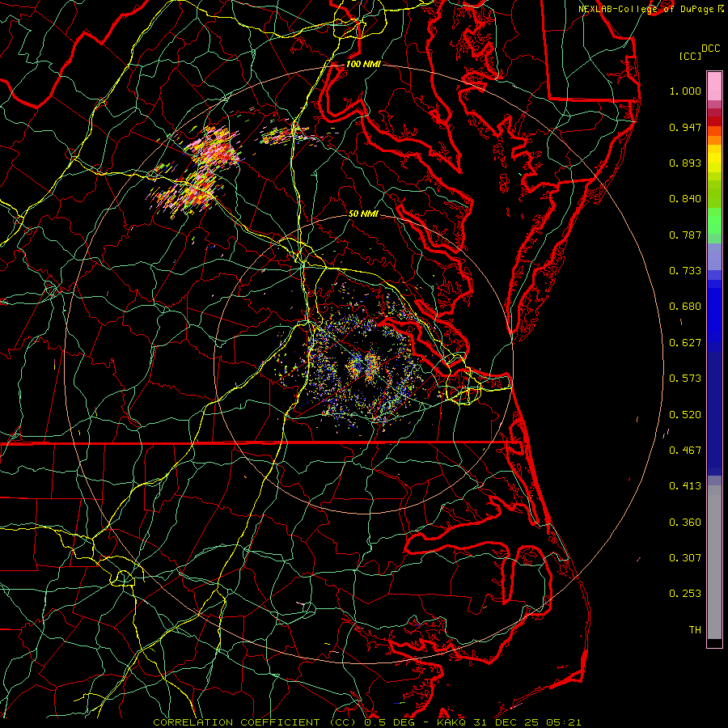Click the 1.000 legend value

coord(685,91)
